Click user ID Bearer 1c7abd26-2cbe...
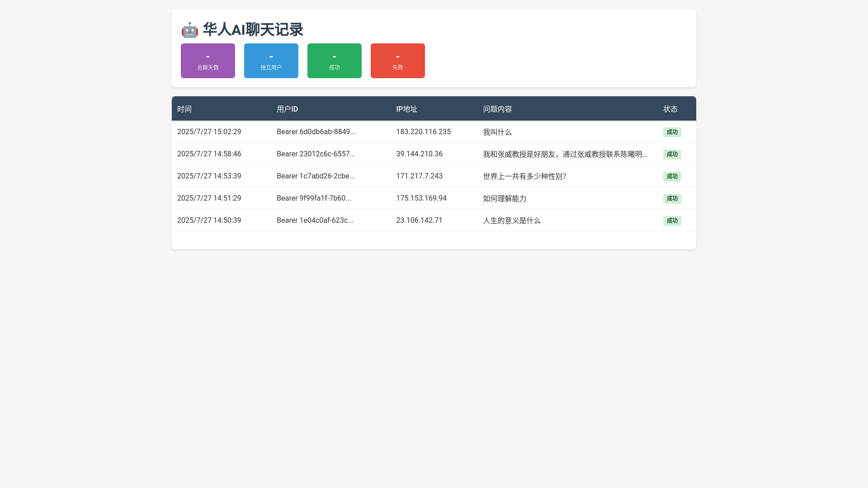The width and height of the screenshot is (868, 488). coord(316,176)
